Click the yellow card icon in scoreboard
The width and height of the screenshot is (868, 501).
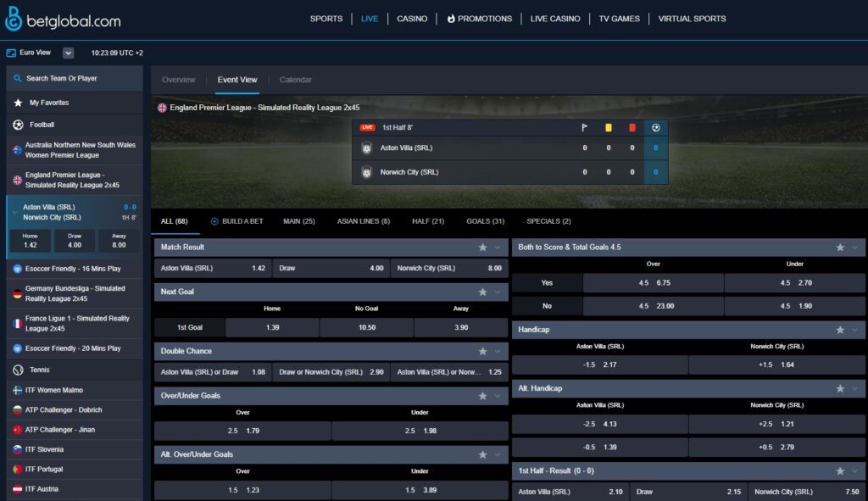[609, 128]
